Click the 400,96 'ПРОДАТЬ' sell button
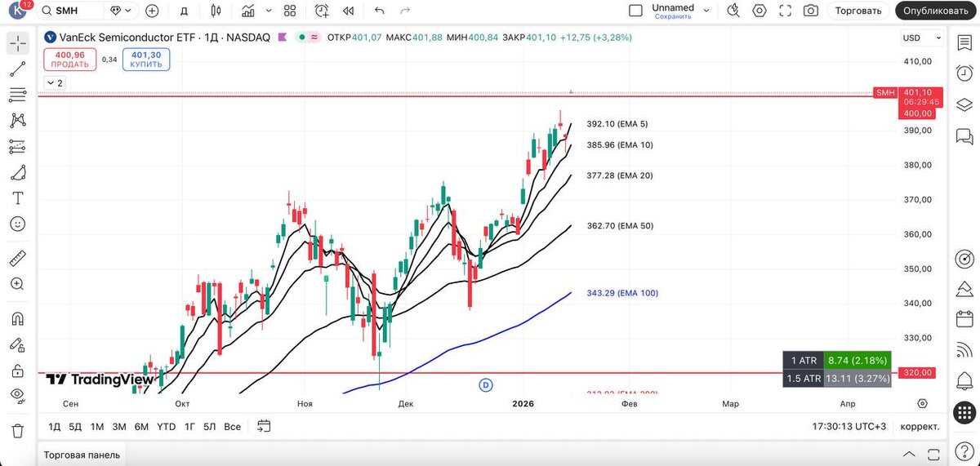This screenshot has width=980, height=466. (x=69, y=60)
